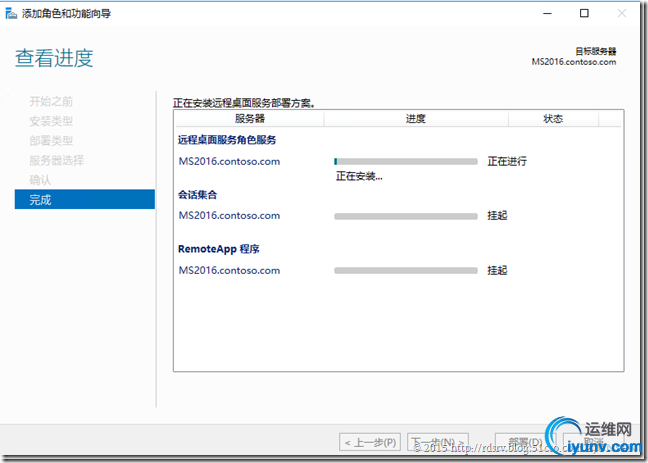Click the 状态 column header
Image resolution: width=648 pixels, height=463 pixels.
(x=553, y=119)
